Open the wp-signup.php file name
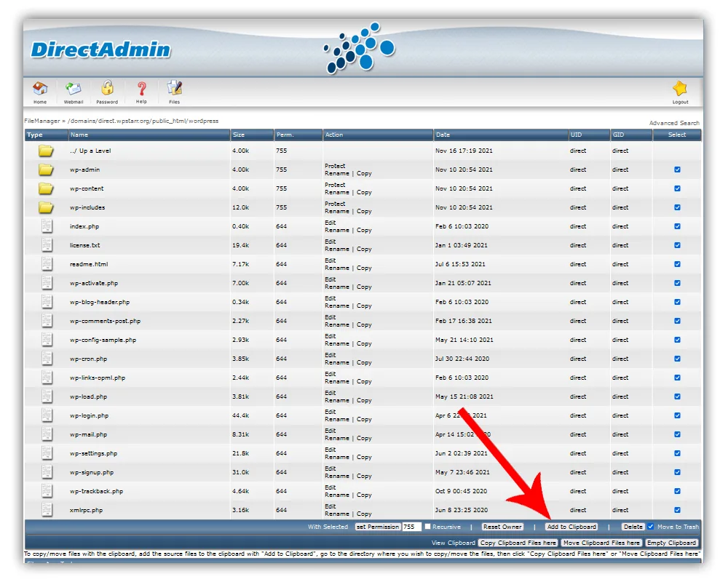The image size is (728, 582). [92, 472]
